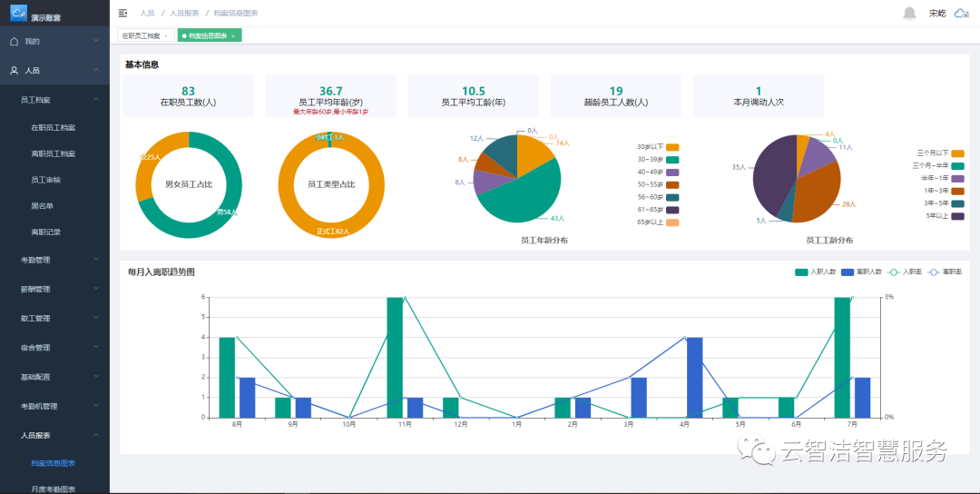Click the 30岁以下 orange legend swatch
Screen dimensions: 980x494
(672, 147)
